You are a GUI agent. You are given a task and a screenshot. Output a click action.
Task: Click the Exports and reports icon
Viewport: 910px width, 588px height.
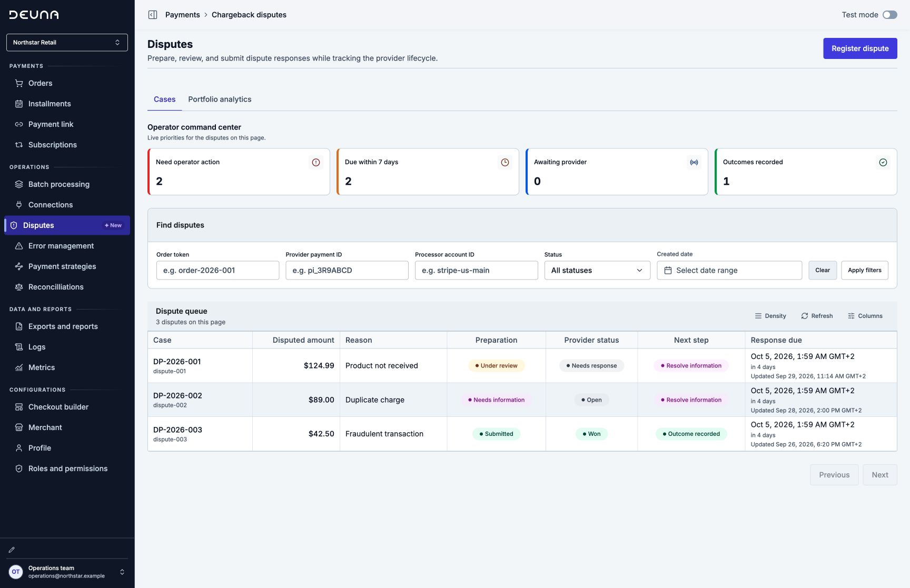tap(19, 326)
